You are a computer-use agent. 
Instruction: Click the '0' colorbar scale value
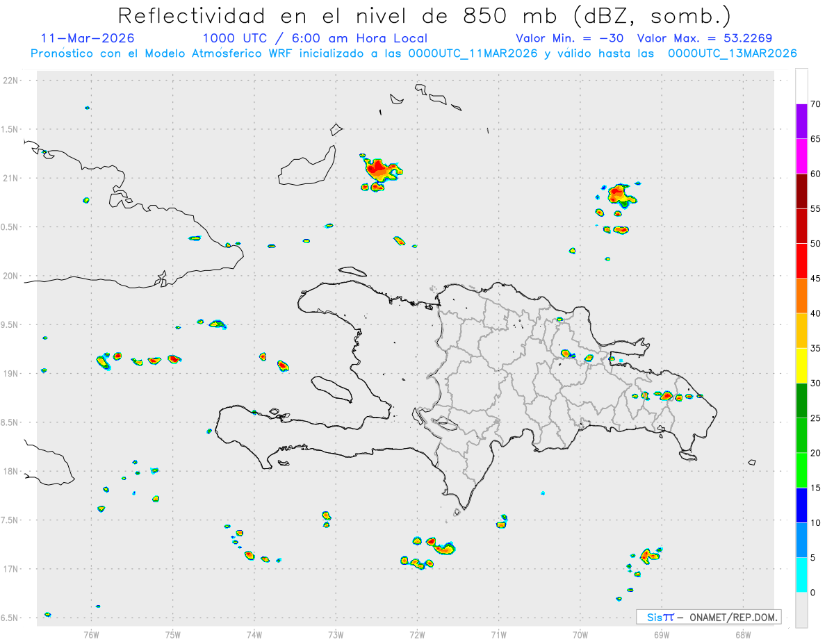click(813, 593)
